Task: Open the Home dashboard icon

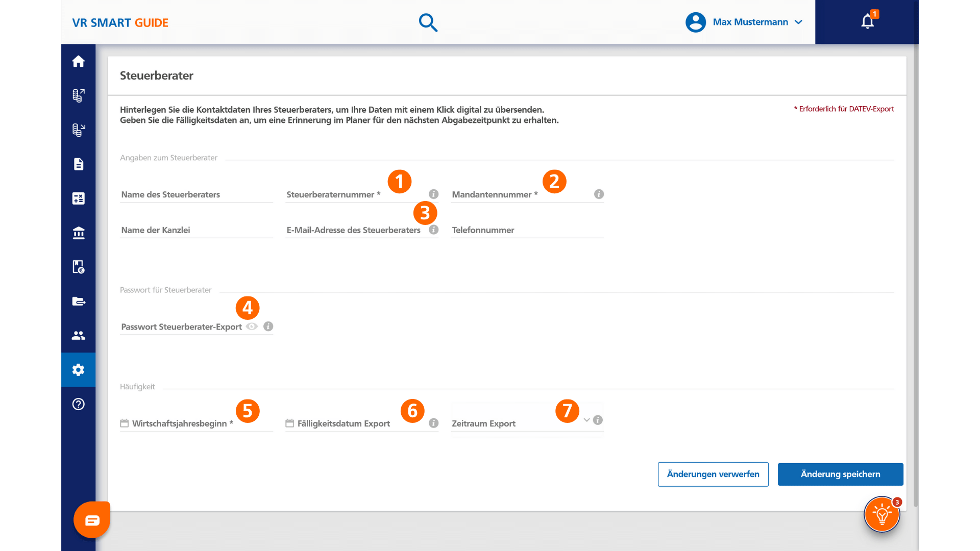Action: click(x=78, y=61)
